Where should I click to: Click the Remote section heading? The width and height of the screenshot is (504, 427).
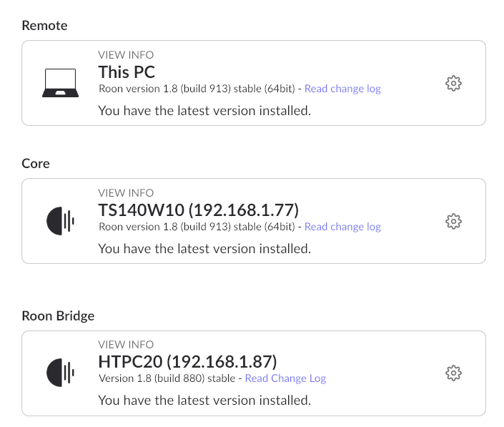(x=44, y=26)
